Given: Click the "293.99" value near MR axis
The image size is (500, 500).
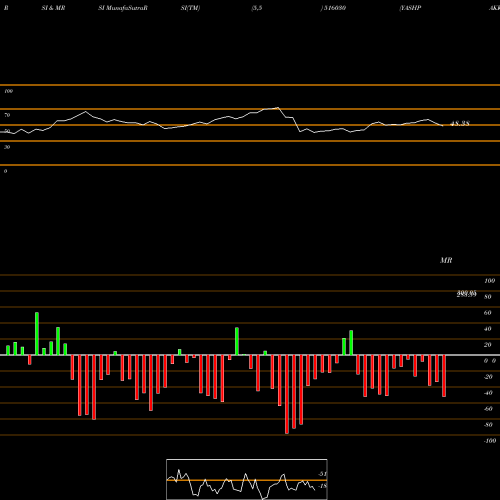Looking at the screenshot, I should [466, 294].
